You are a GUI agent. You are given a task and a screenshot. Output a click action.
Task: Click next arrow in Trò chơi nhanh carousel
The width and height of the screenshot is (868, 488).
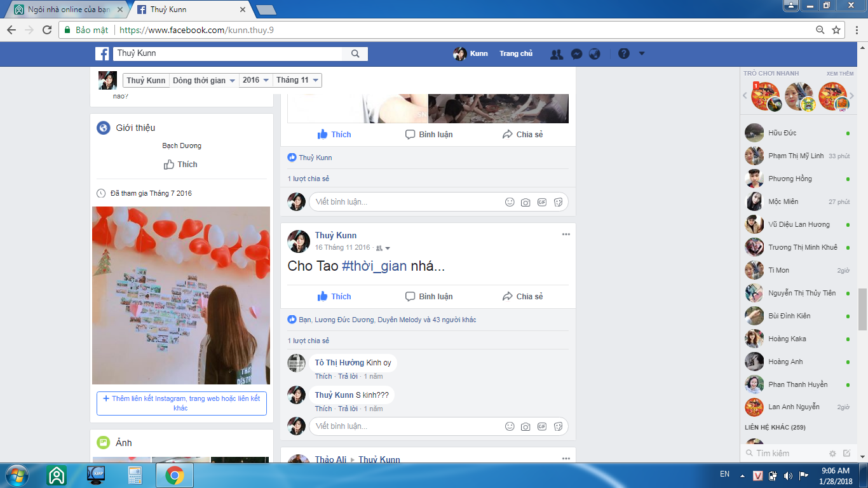point(852,96)
